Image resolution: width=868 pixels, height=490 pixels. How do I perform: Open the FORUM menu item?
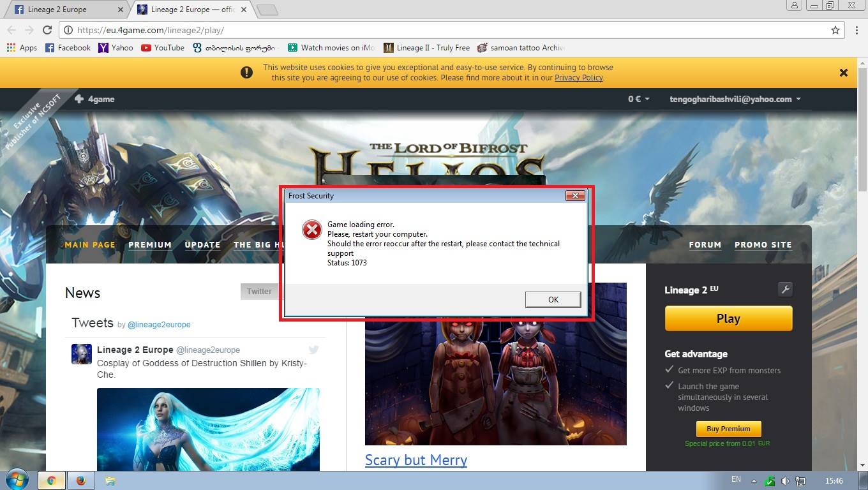(x=705, y=245)
